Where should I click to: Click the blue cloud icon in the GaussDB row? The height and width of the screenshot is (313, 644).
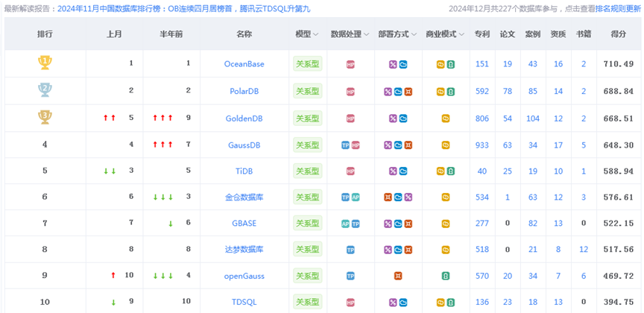tap(398, 145)
